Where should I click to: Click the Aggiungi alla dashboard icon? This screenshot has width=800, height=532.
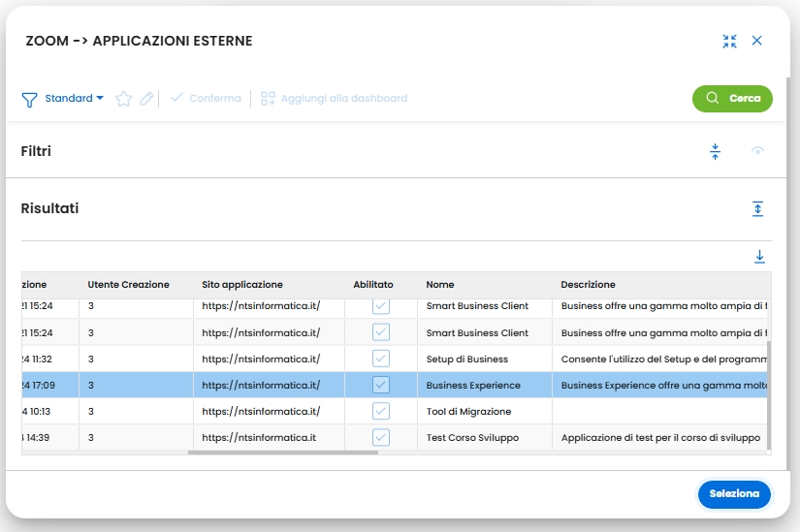point(269,99)
